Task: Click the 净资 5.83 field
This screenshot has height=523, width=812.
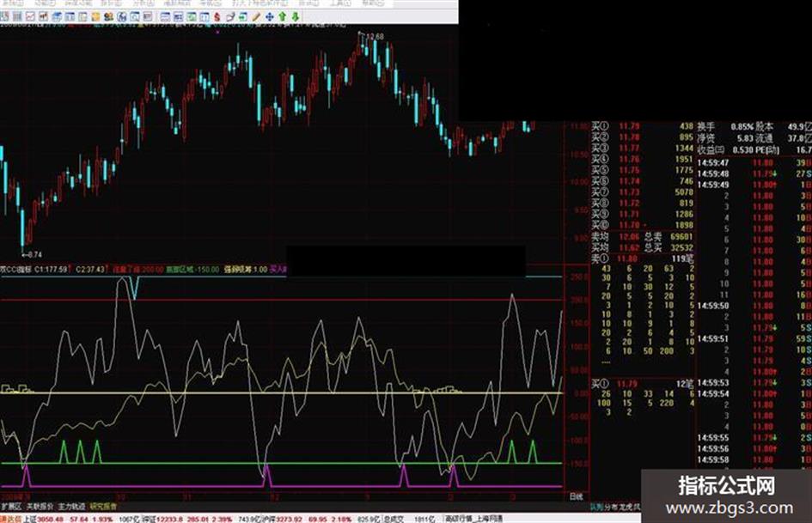Action: click(725, 138)
